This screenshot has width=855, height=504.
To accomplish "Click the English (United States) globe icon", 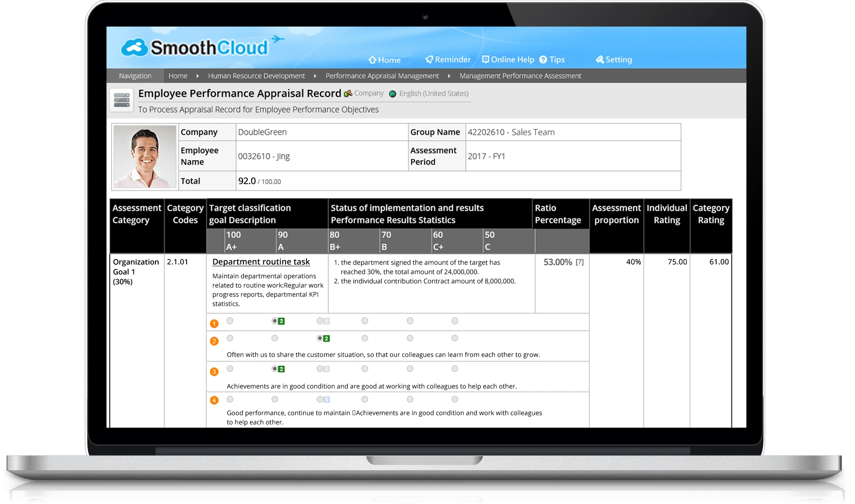I will [393, 94].
